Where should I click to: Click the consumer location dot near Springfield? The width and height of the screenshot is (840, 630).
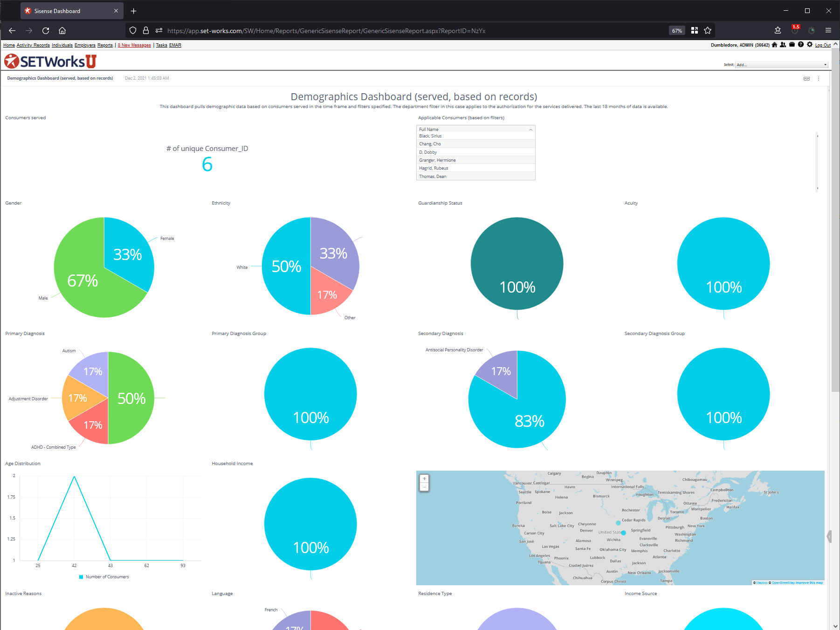(x=623, y=533)
